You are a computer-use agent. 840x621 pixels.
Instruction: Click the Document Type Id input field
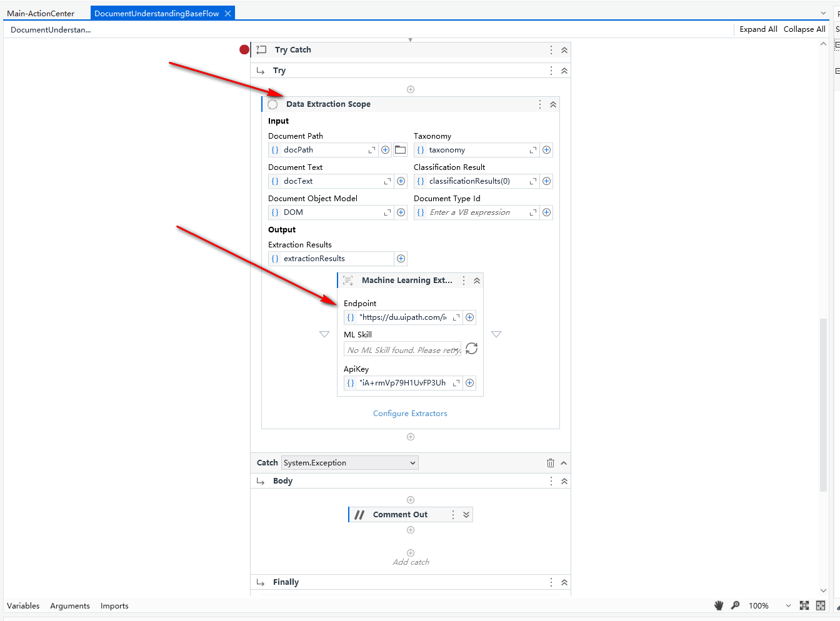point(477,212)
